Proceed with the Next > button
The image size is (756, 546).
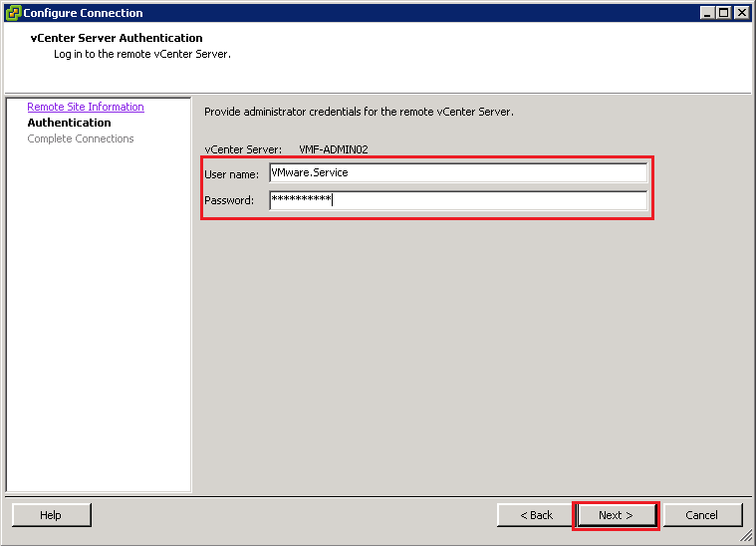pyautogui.click(x=616, y=515)
